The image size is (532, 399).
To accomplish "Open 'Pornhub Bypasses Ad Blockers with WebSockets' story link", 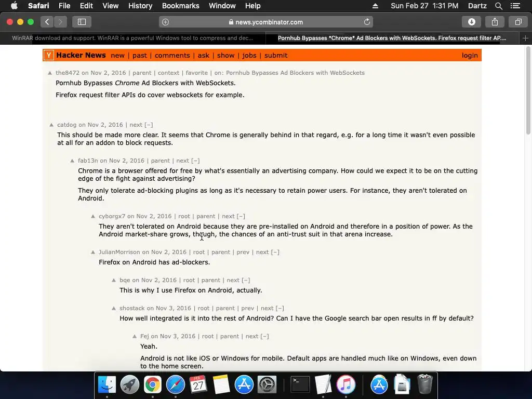I will [x=295, y=73].
